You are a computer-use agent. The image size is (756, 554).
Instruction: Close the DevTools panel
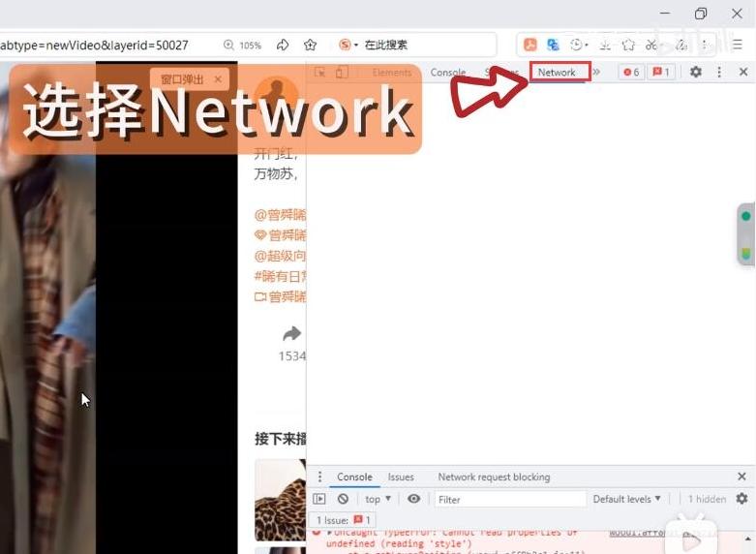coord(743,72)
